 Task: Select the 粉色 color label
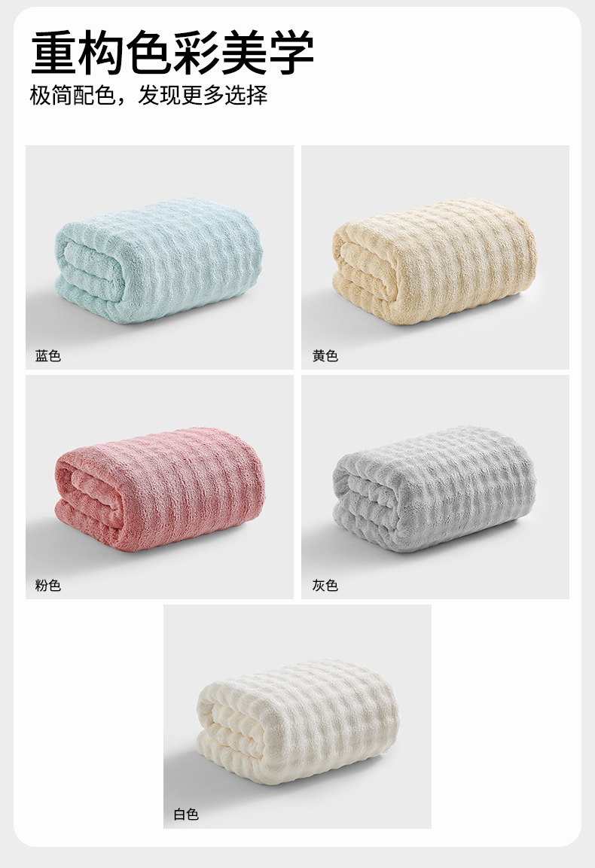click(48, 585)
